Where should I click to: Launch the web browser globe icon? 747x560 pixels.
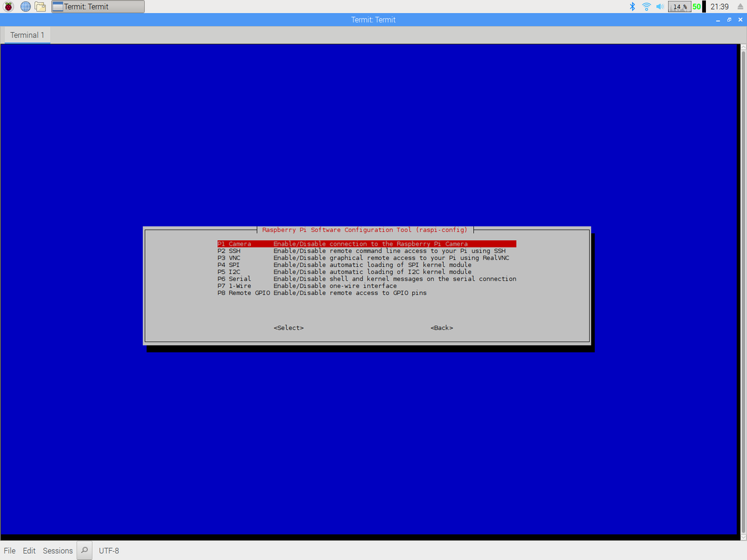tap(26, 7)
